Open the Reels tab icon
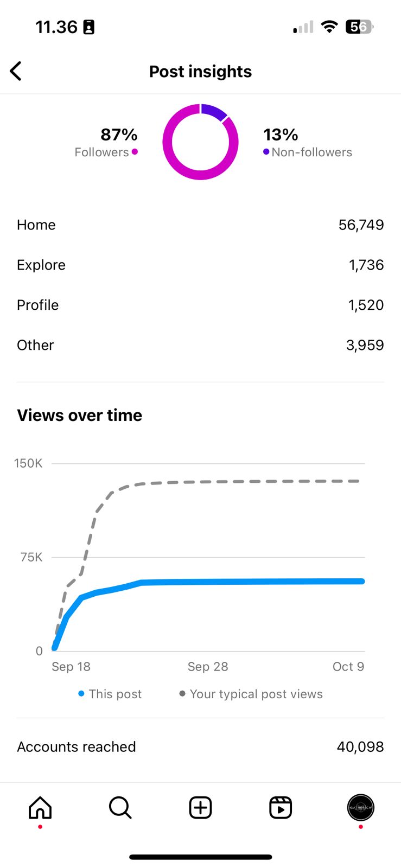This screenshot has height=868, width=401. [281, 808]
